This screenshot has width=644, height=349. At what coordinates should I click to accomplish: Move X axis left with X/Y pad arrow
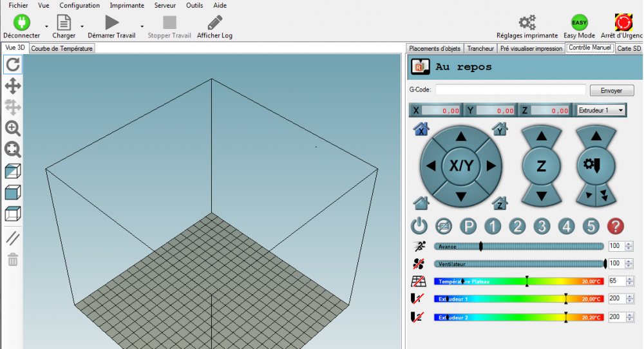431,166
